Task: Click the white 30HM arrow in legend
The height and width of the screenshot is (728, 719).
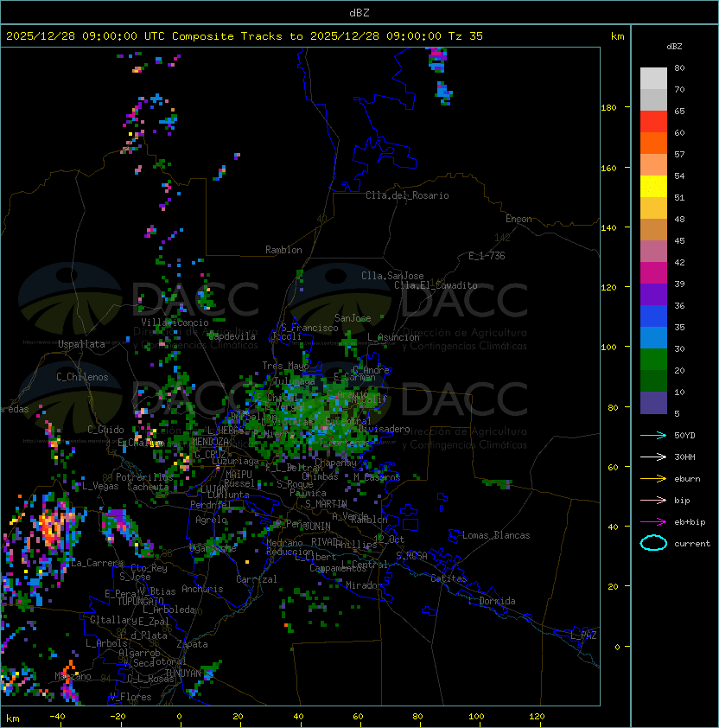Action: tap(653, 457)
